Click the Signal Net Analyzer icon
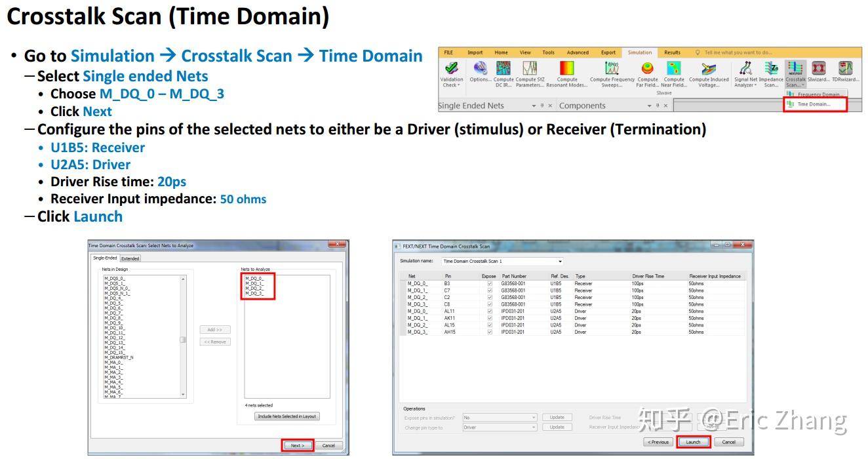The width and height of the screenshot is (868, 459). click(745, 68)
